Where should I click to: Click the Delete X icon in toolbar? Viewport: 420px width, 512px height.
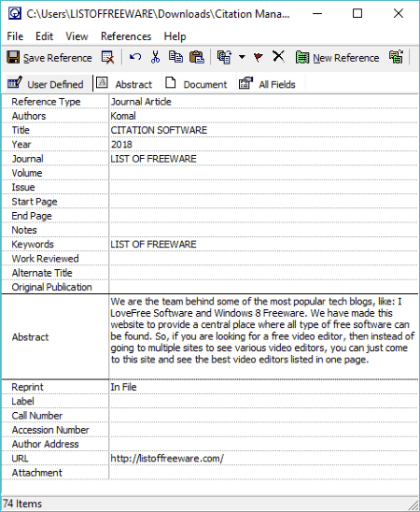[278, 56]
